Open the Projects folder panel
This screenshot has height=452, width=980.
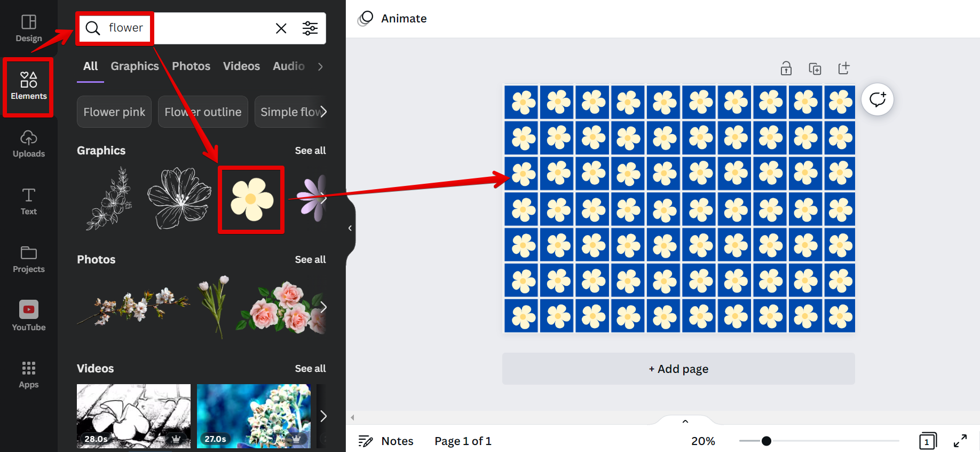click(29, 259)
